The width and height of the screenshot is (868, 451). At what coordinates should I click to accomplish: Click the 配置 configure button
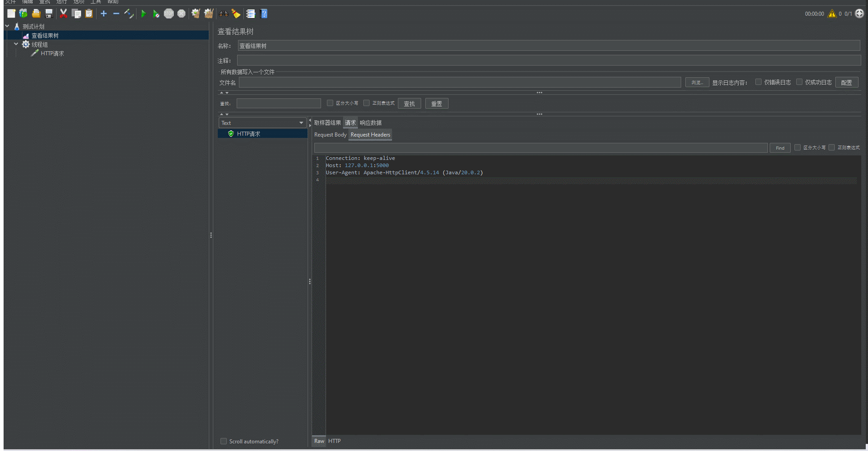[x=846, y=82]
